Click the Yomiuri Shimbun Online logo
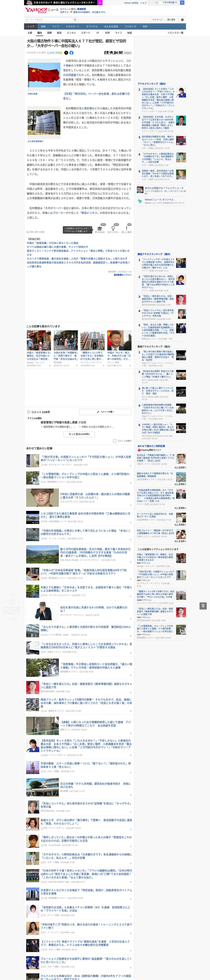 click(x=118, y=53)
